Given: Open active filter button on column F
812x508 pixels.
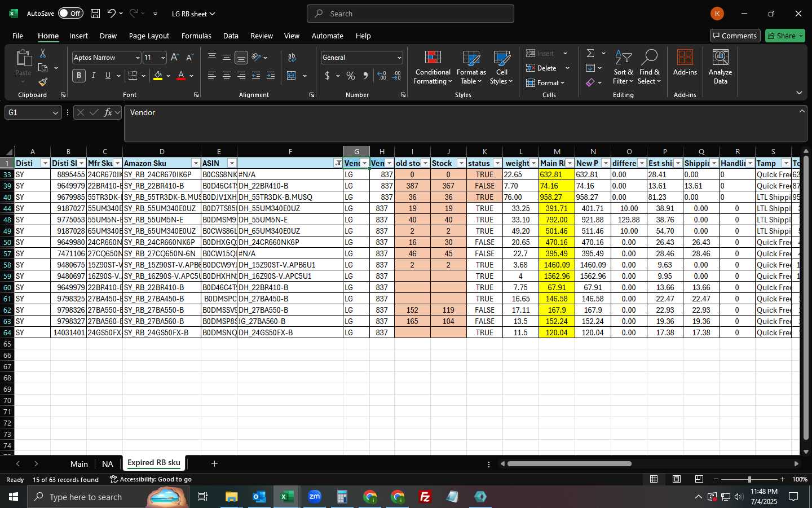Looking at the screenshot, I should tap(338, 163).
